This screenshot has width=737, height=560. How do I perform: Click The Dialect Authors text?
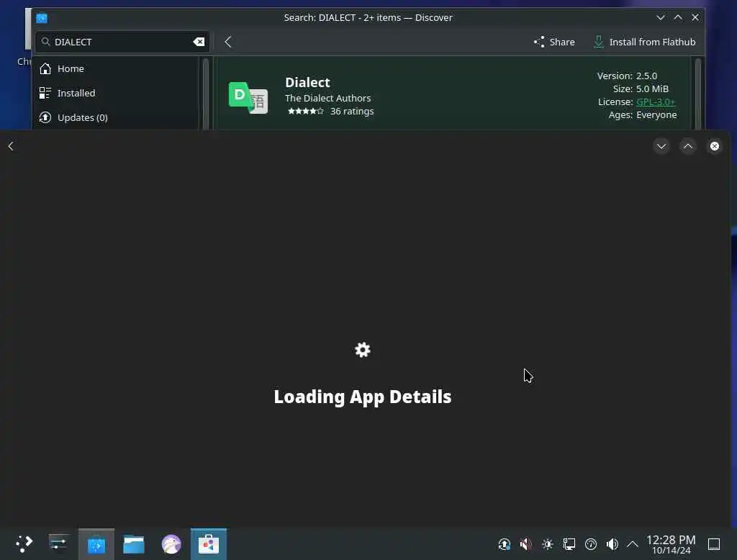(327, 99)
